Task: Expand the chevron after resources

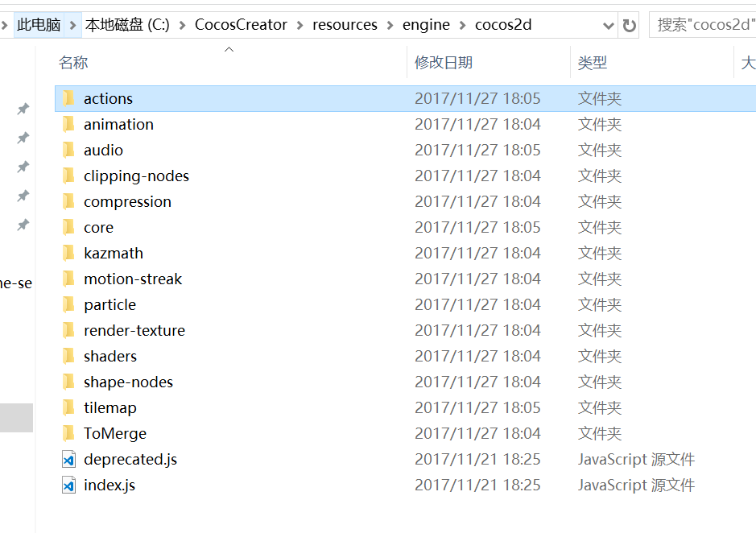Action: 390,25
